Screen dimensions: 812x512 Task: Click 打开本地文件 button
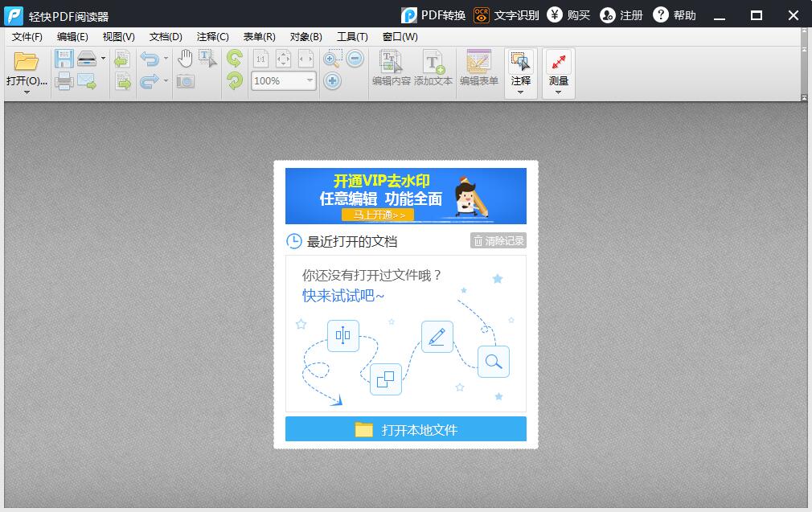click(x=406, y=429)
